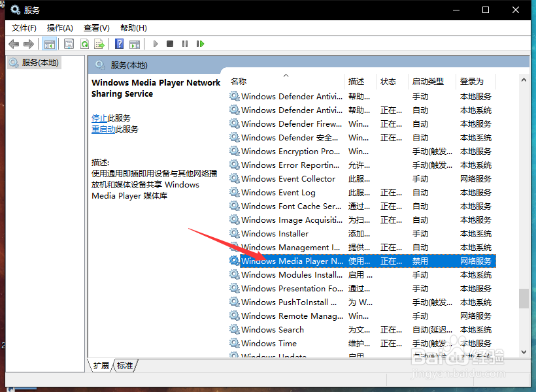Select Windows Presentation Fo... service row

click(361, 288)
